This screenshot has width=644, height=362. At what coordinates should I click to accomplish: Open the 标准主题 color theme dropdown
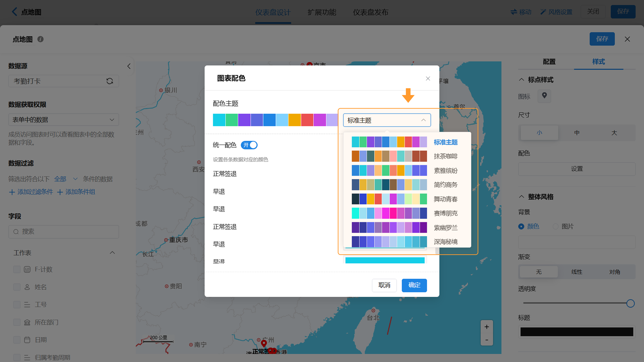click(x=387, y=120)
